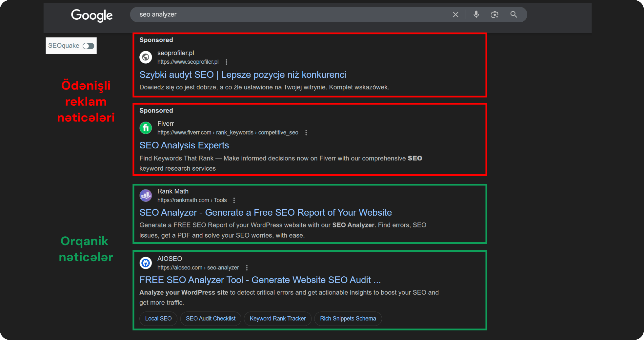Click the Sponsored label above seoprofiler.pl
This screenshot has width=644, height=340.
[x=156, y=40]
